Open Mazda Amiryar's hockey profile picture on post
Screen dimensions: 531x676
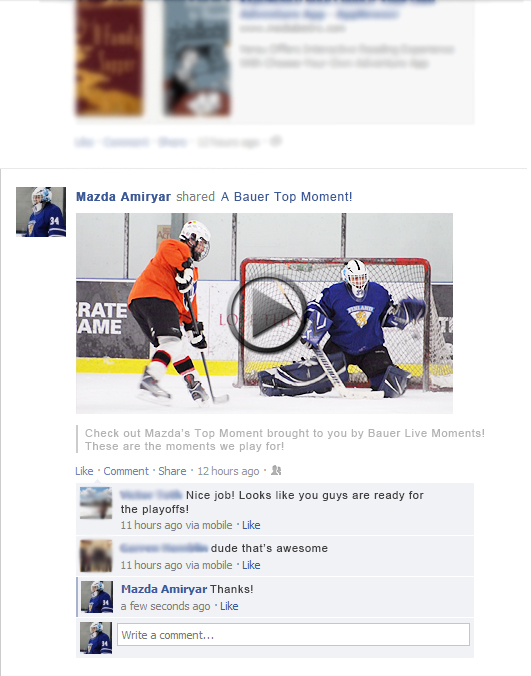(41, 212)
